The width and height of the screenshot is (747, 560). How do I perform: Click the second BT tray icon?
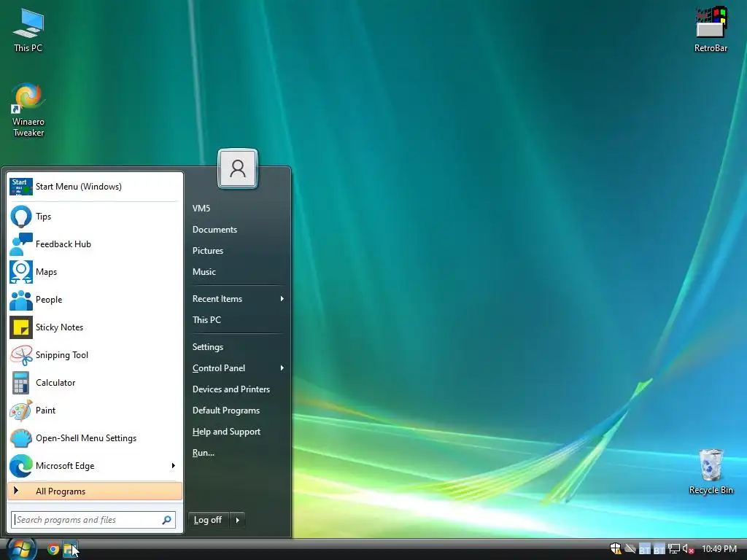[x=659, y=550]
